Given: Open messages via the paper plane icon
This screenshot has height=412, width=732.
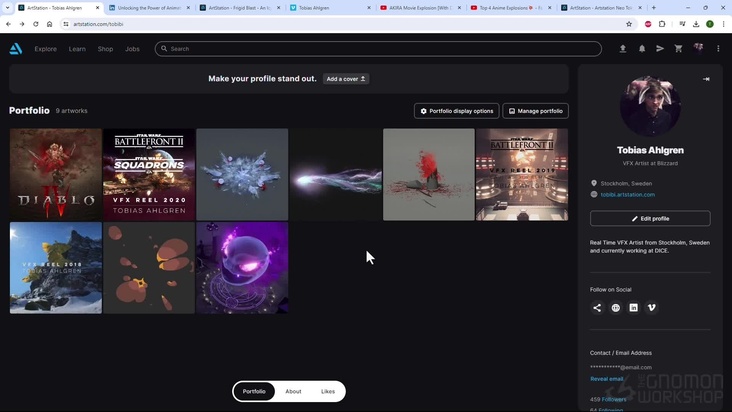Looking at the screenshot, I should [x=660, y=48].
